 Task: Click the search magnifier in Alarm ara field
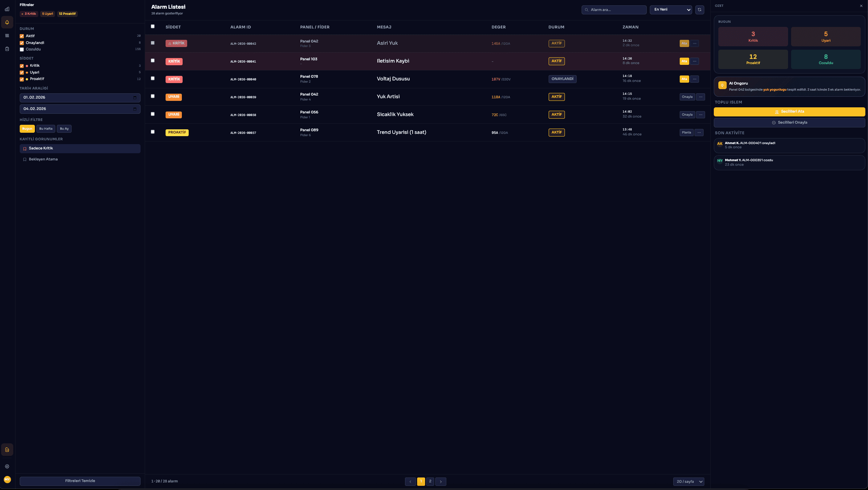[x=586, y=10]
